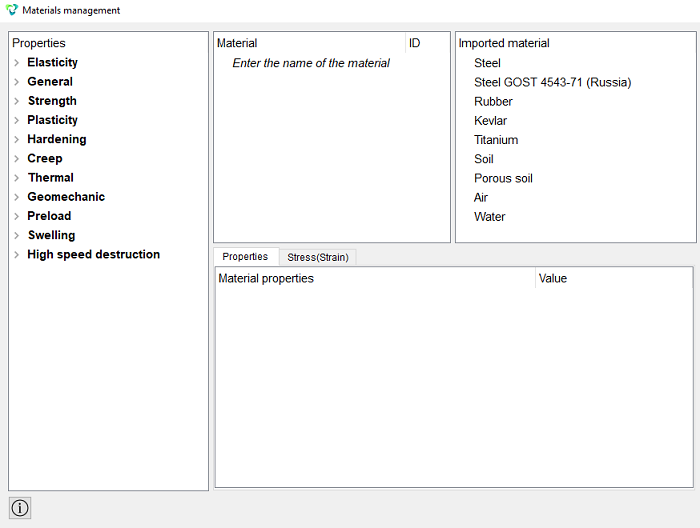Expand the Elasticity properties group
700x528 pixels.
[17, 62]
